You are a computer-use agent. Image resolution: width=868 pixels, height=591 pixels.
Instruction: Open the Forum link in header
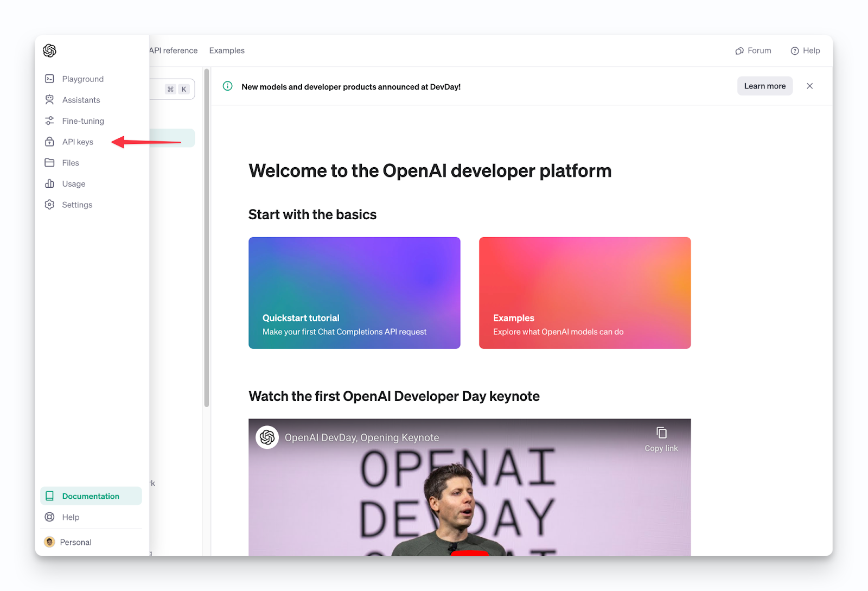coord(754,50)
